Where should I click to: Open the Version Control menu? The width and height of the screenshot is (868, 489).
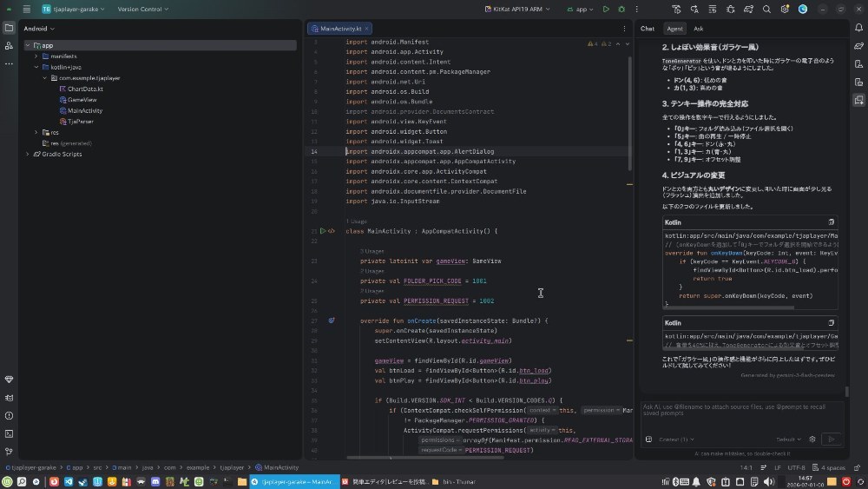coord(143,10)
